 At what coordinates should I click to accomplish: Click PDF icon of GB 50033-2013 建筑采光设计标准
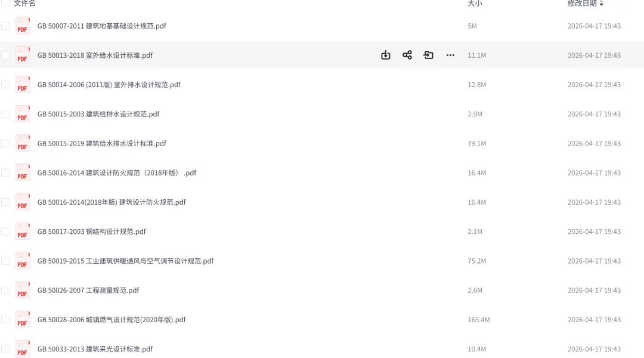click(x=23, y=349)
